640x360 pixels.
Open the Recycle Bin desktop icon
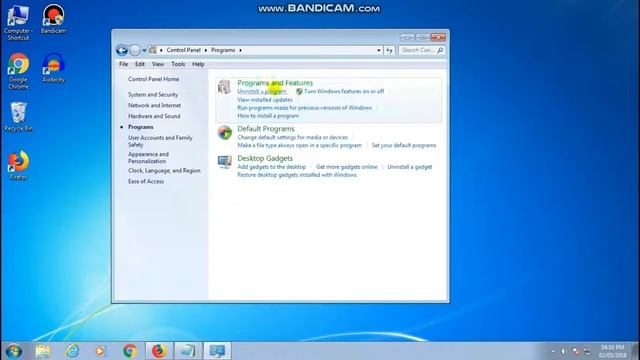coord(18,117)
